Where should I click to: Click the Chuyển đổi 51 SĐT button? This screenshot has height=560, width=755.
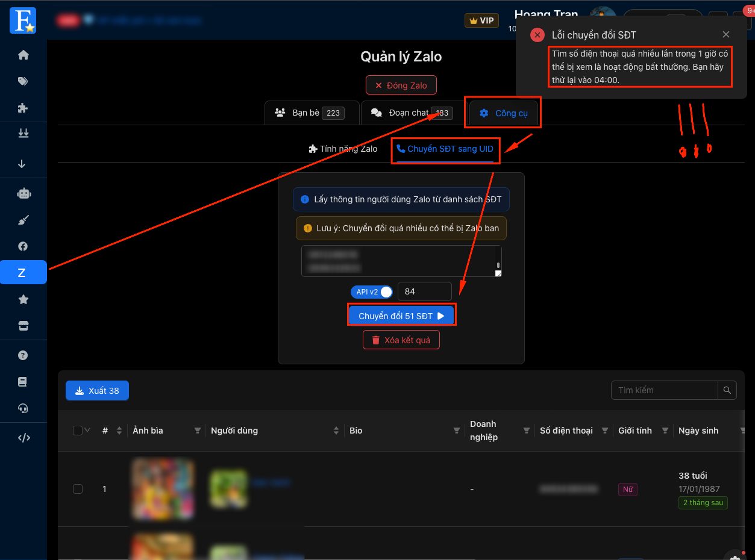tap(401, 316)
